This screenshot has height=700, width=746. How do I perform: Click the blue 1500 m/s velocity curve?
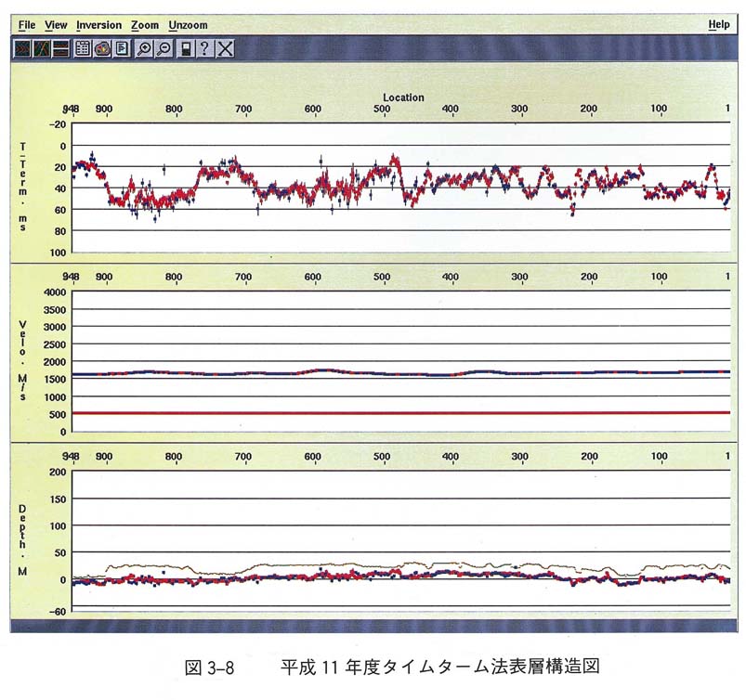point(400,373)
